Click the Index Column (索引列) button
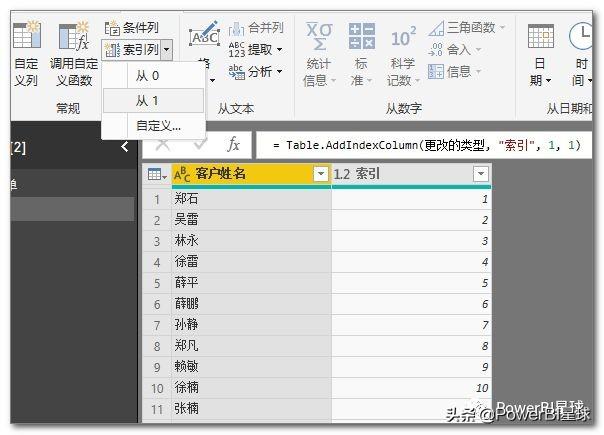The image size is (604, 435). click(132, 50)
